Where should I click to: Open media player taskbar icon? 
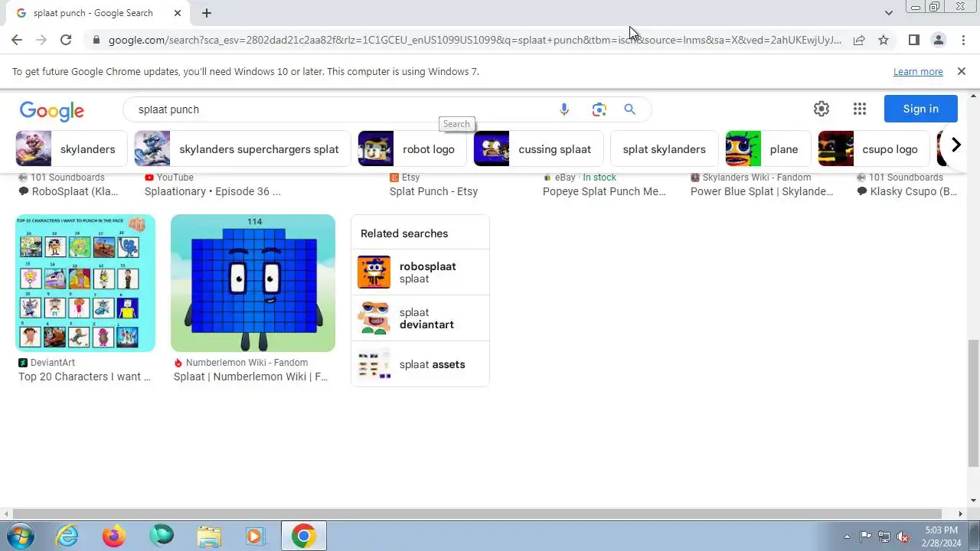coord(255,536)
